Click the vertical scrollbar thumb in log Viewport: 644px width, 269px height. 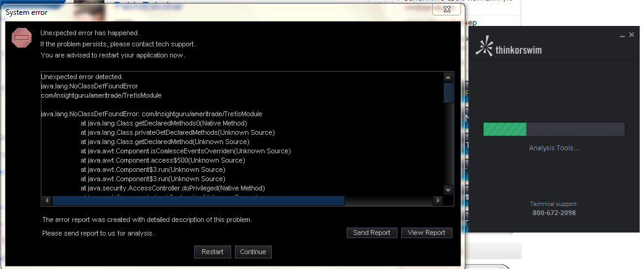pos(448,93)
